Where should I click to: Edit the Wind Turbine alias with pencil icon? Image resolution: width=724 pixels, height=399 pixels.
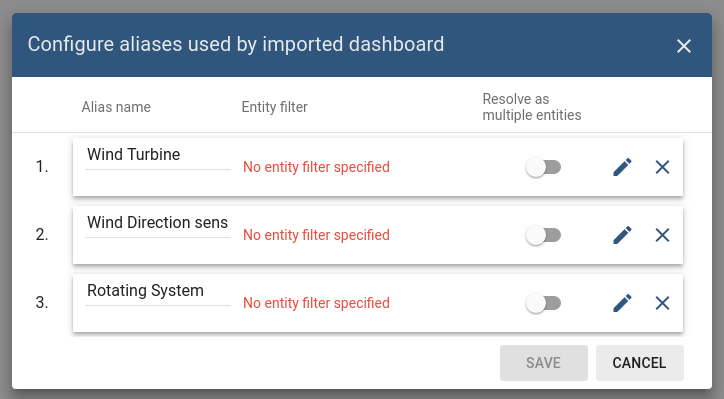(x=622, y=167)
